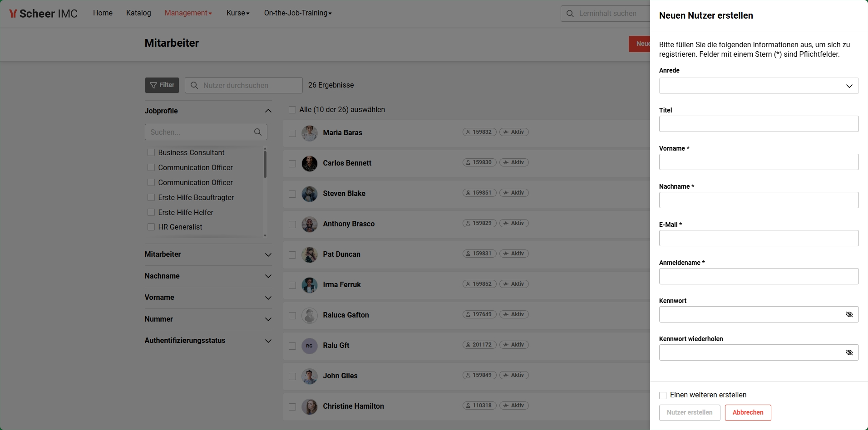The width and height of the screenshot is (868, 430).
Task: Select the checkbox for Maria Baras
Action: [x=292, y=133]
